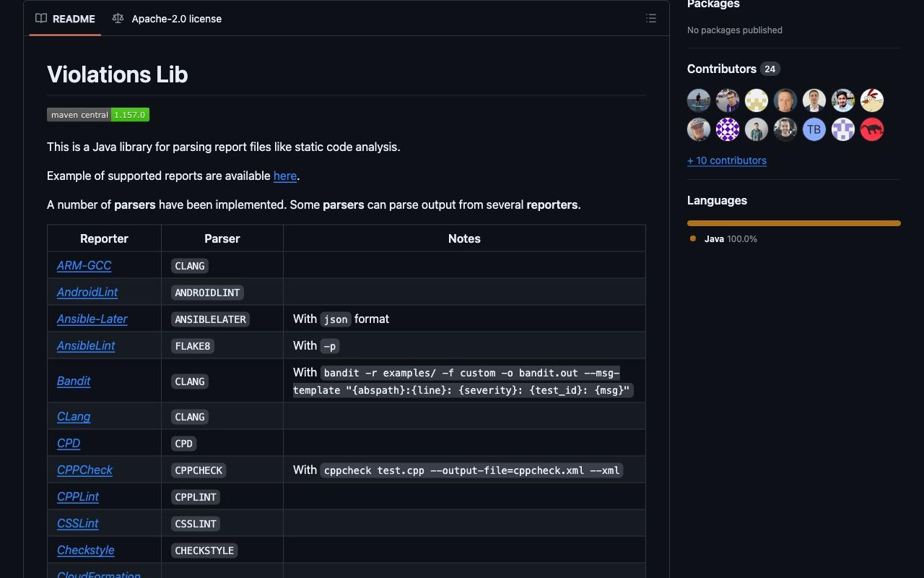This screenshot has height=578, width=924.
Task: Click the maven central version badge
Action: (98, 115)
